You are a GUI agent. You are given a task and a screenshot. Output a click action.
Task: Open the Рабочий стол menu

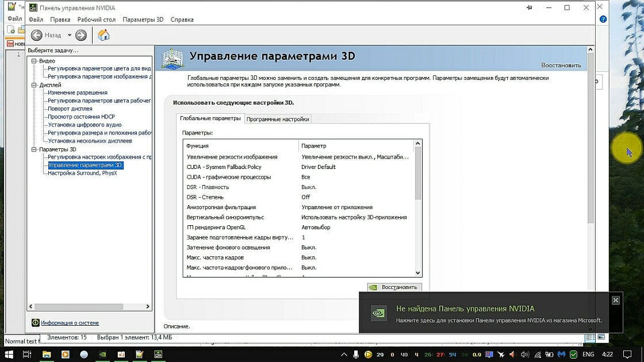point(97,20)
